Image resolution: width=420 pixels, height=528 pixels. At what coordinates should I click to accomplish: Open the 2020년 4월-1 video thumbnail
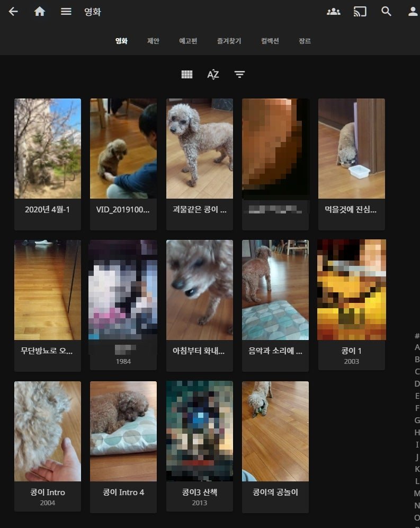48,148
